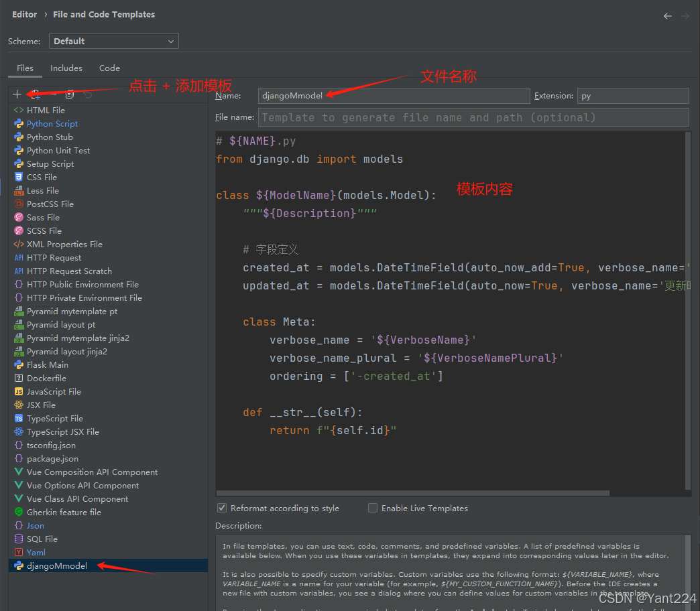Select HTTP Private Environment File template
This screenshot has width=700, height=611.
pos(108,298)
